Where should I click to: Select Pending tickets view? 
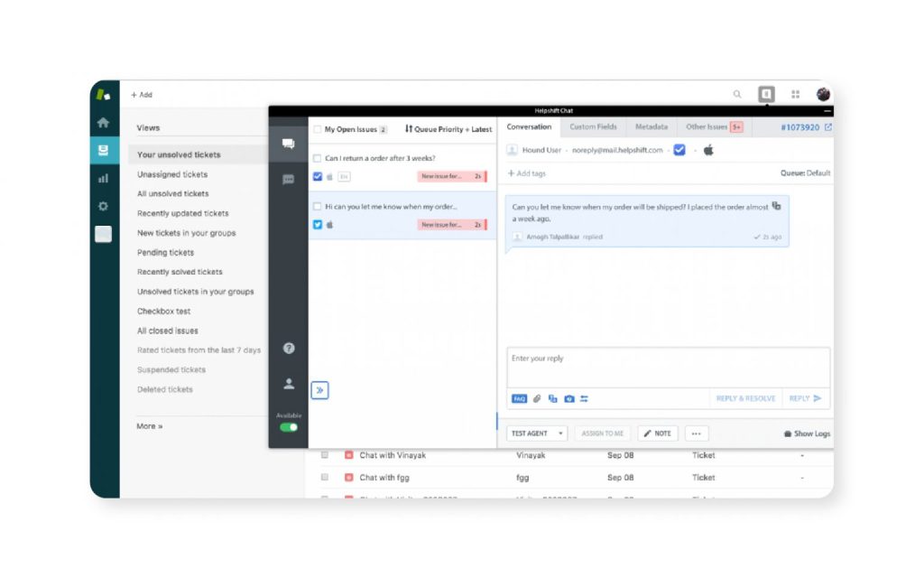(166, 253)
